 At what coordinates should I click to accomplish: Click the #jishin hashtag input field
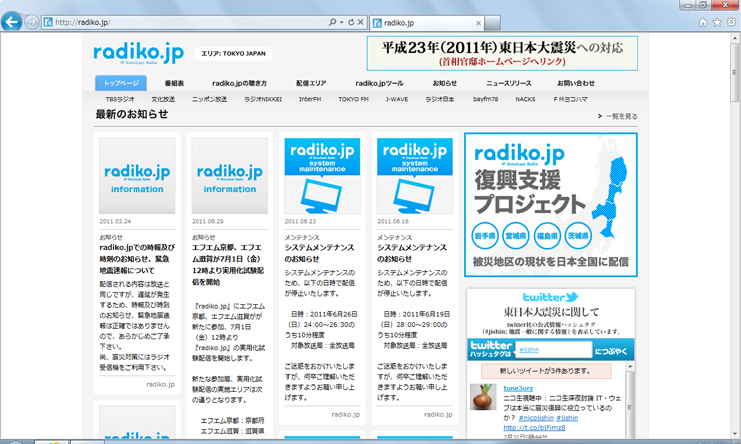pyautogui.click(x=553, y=350)
